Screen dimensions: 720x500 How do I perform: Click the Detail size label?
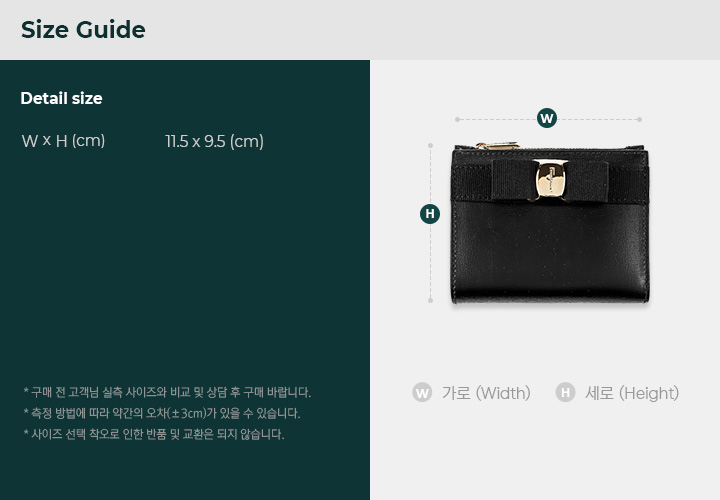click(x=62, y=98)
